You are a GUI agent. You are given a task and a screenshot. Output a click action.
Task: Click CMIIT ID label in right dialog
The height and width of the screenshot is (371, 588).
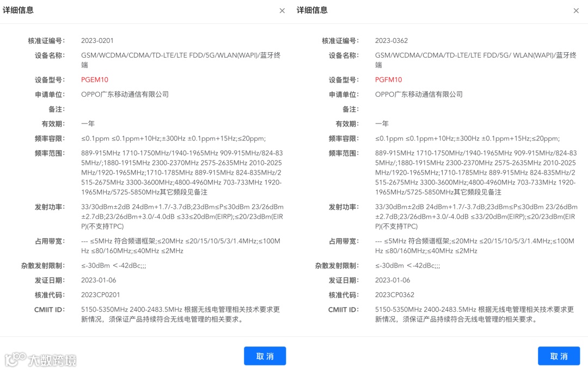[x=344, y=310]
